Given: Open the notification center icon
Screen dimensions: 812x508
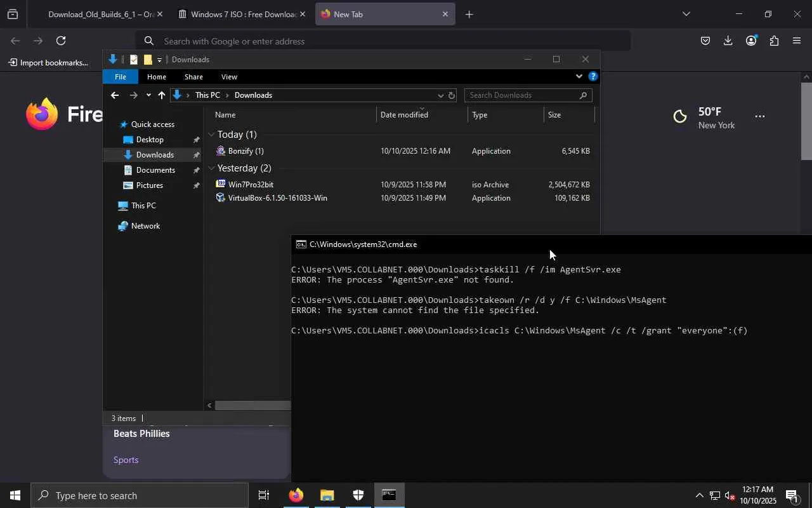Looking at the screenshot, I should [792, 496].
